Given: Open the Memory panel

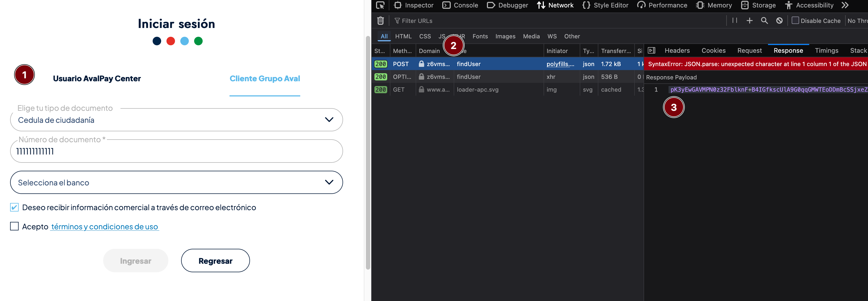Looking at the screenshot, I should coord(714,5).
